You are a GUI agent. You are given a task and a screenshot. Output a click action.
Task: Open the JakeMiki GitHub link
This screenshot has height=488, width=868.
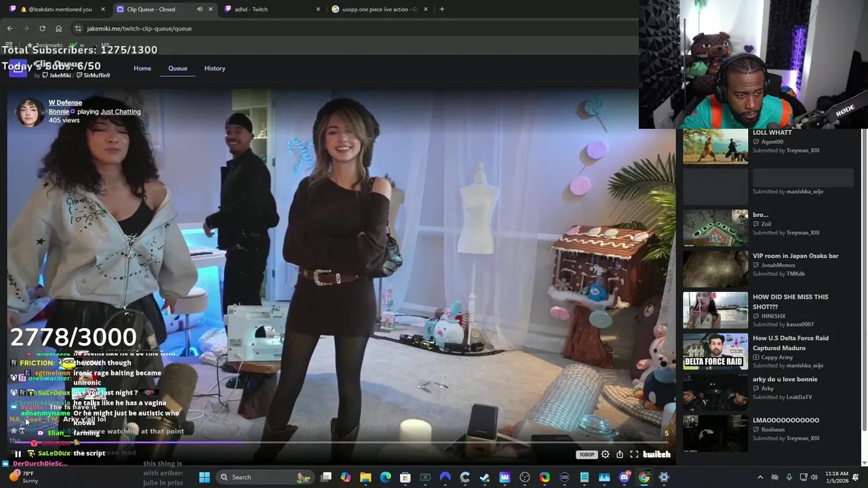(x=56, y=75)
